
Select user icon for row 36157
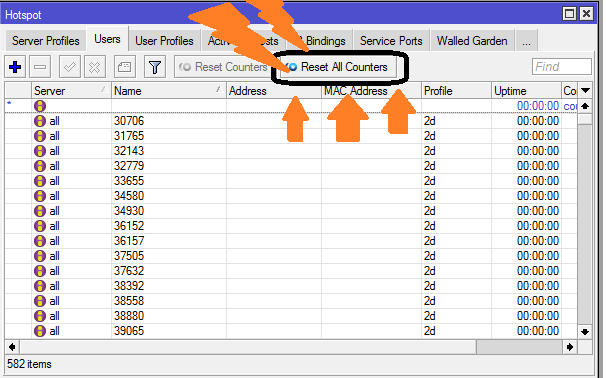pos(40,241)
